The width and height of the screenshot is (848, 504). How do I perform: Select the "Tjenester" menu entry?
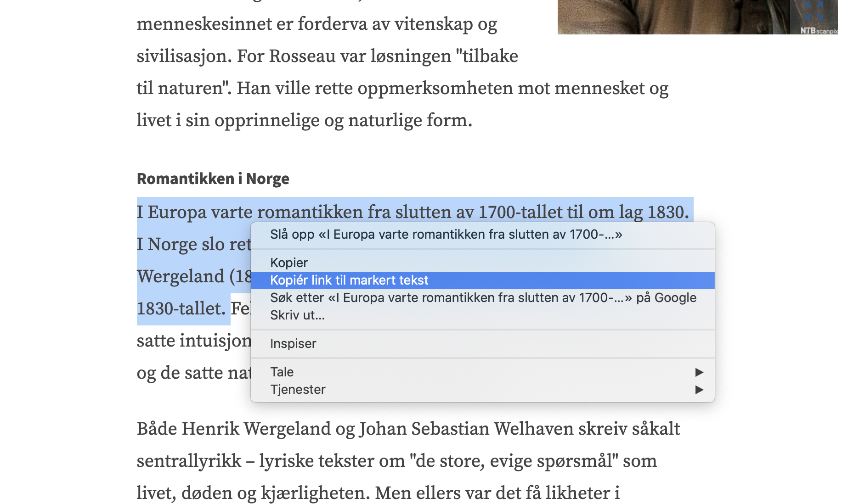pos(298,389)
